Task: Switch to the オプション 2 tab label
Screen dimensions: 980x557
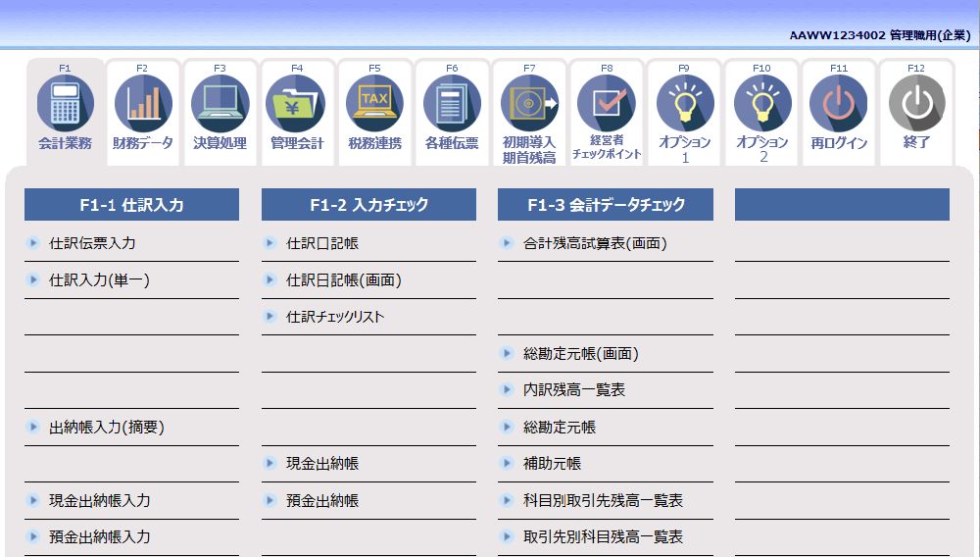Action: point(761,149)
